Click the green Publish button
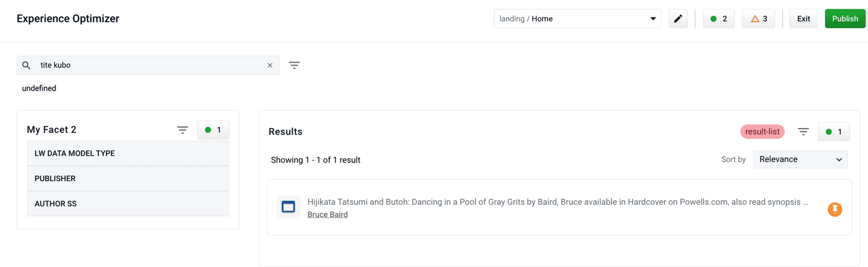Screen dimensions: 868x267 coord(845,19)
